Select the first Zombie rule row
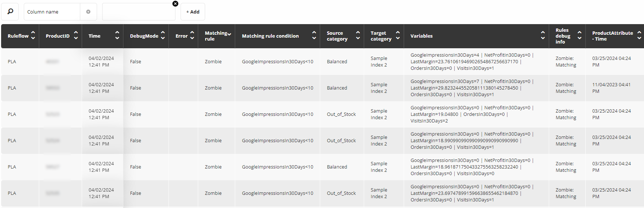The image size is (644, 208). pyautogui.click(x=322, y=62)
